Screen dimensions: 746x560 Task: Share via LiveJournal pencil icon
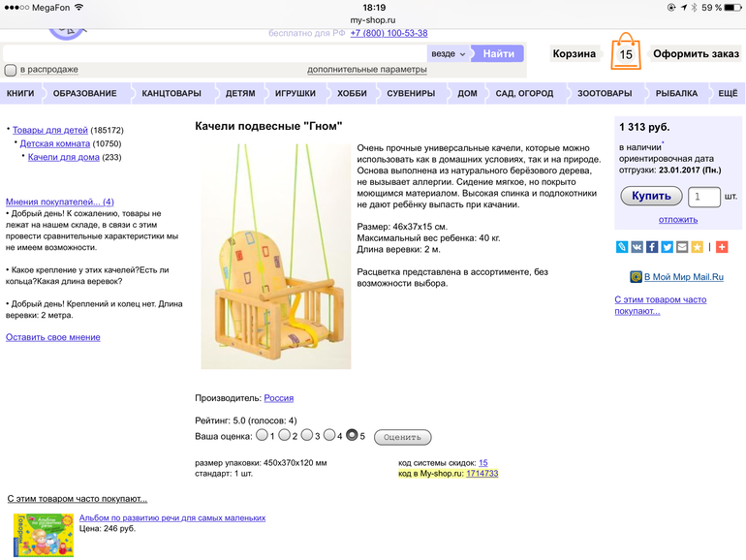point(622,247)
